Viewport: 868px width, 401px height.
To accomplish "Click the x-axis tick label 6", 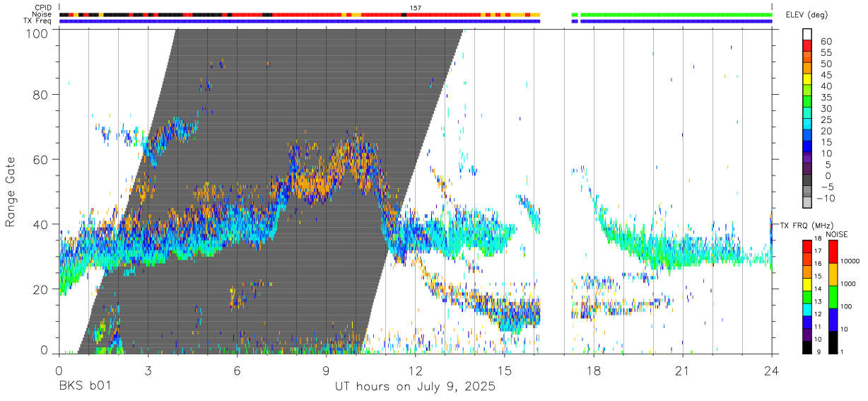I will point(237,371).
